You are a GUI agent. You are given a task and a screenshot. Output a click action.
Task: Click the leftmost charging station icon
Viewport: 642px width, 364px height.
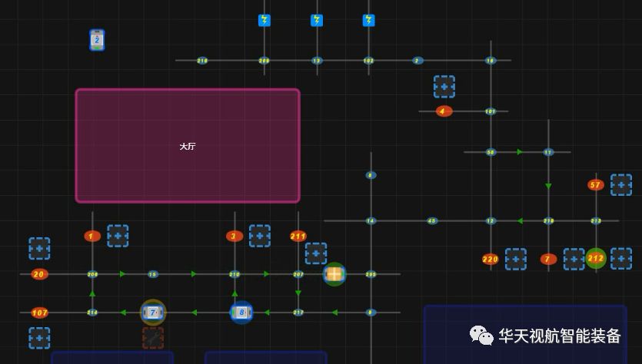[x=264, y=21]
